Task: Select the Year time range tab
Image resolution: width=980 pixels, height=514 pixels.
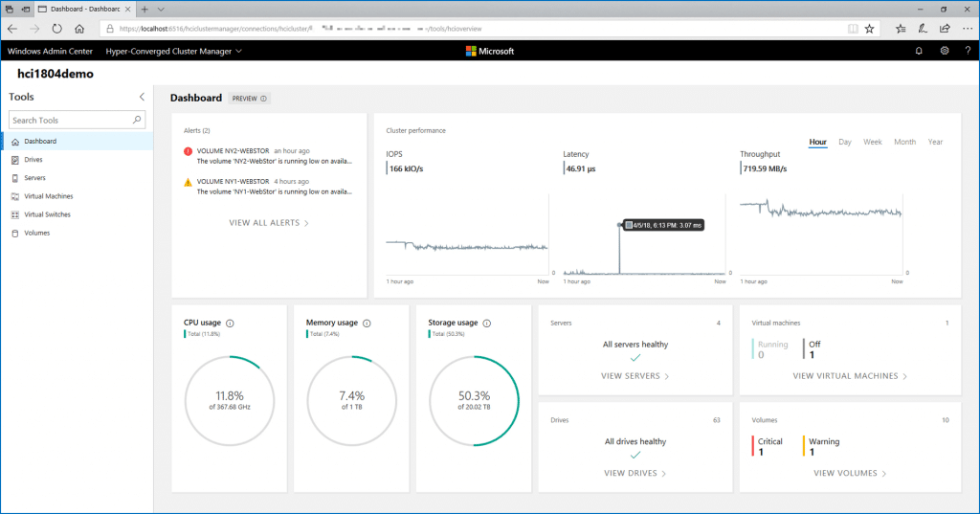Action: 935,142
